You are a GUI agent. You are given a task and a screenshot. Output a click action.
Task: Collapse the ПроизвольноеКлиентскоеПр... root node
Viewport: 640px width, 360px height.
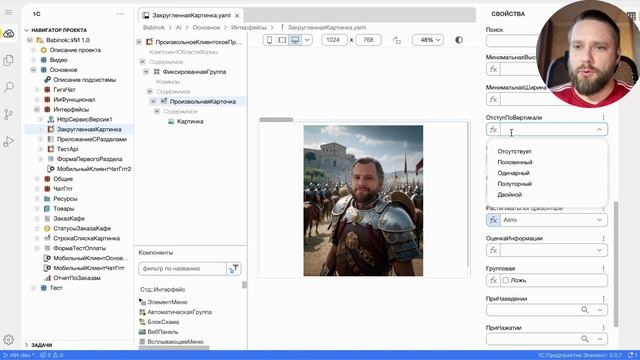139,42
